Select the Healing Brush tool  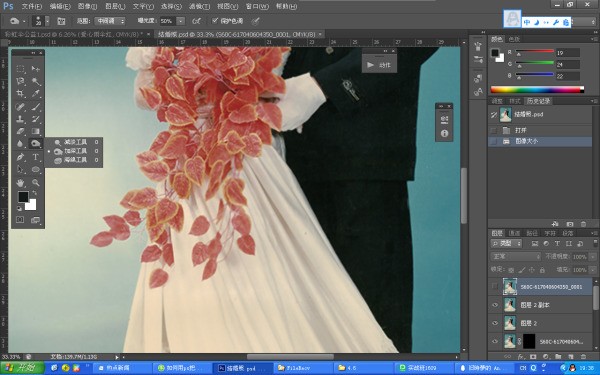coord(20,106)
